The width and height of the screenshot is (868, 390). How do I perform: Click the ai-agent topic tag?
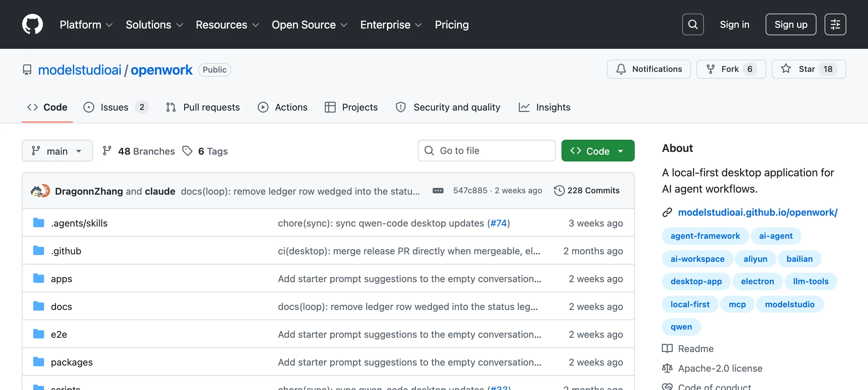(x=776, y=236)
